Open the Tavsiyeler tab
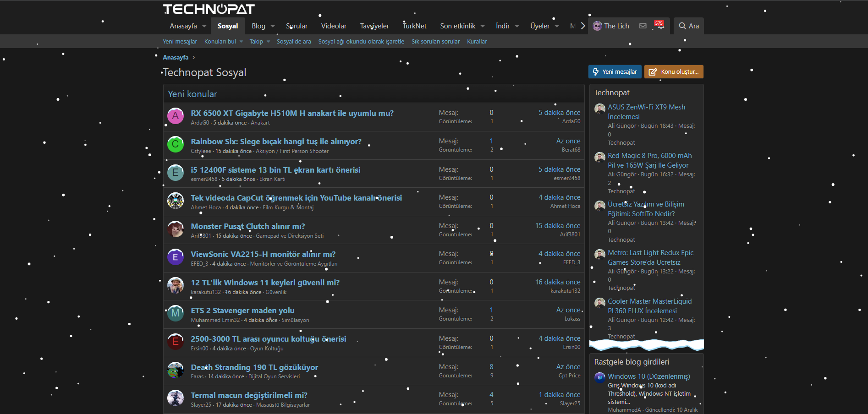868x414 pixels. (374, 26)
